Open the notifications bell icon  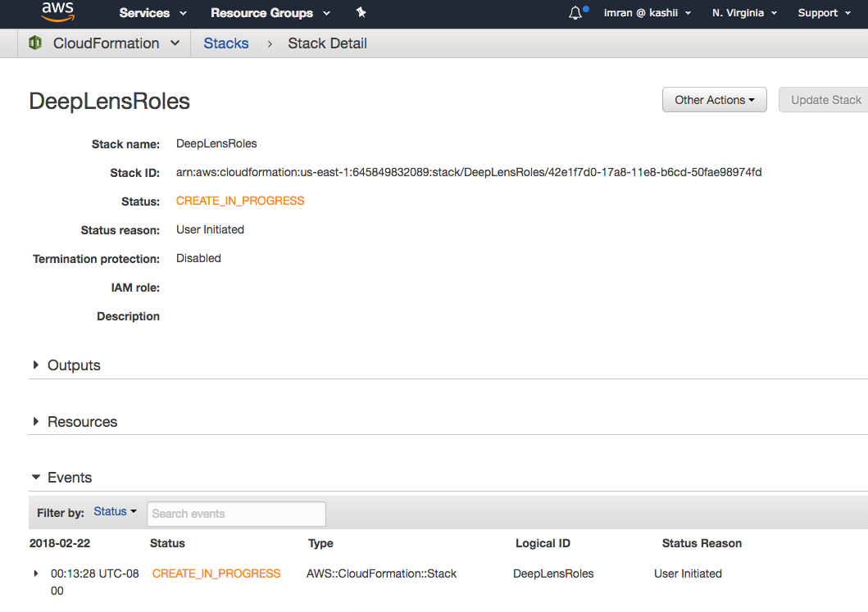(x=575, y=13)
